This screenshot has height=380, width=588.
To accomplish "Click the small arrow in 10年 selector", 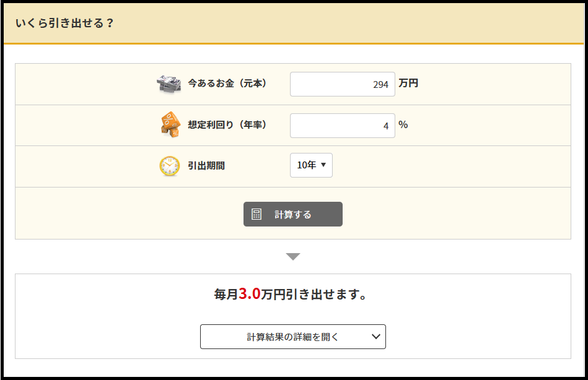I will tap(323, 165).
